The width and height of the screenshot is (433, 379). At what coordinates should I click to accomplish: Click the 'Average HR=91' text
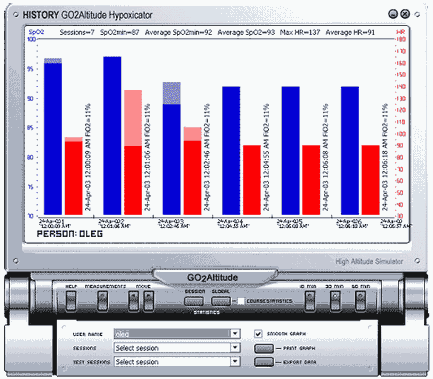tap(350, 32)
